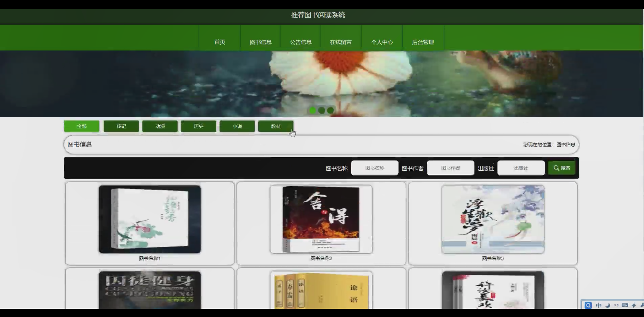The width and height of the screenshot is (644, 317).
Task: Toggle the 中 Chinese input mode icon
Action: (x=599, y=305)
